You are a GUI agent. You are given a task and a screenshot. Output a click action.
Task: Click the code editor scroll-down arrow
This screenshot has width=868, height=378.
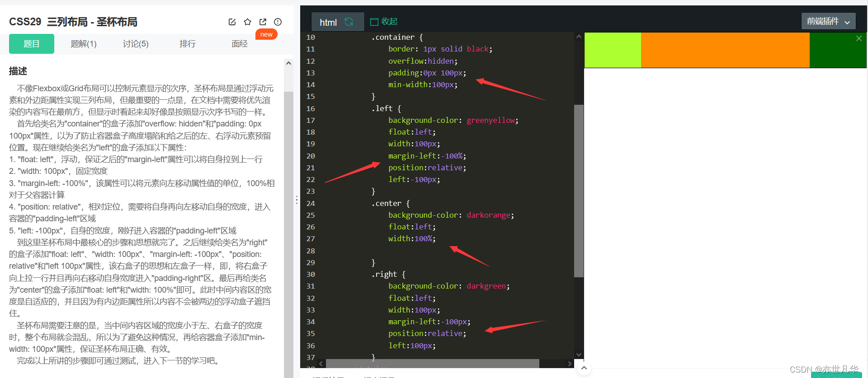[x=579, y=355]
